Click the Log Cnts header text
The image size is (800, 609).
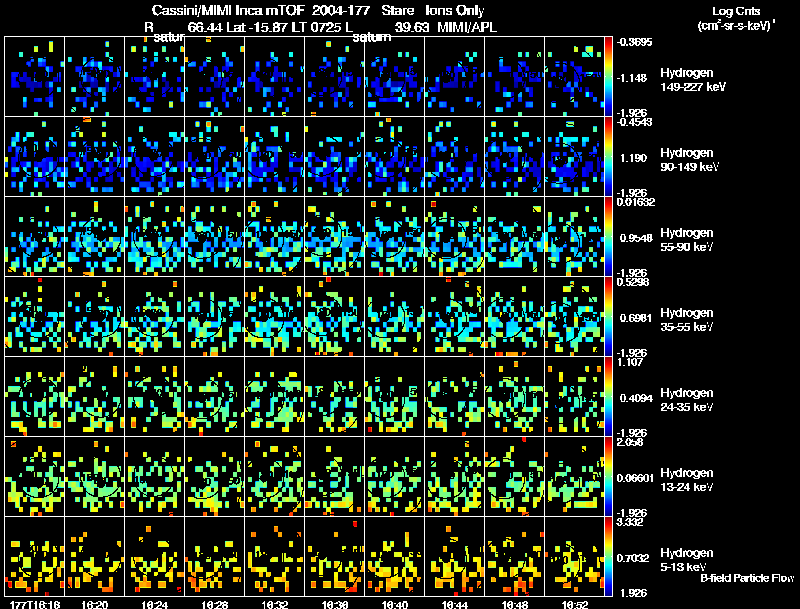pyautogui.click(x=736, y=11)
